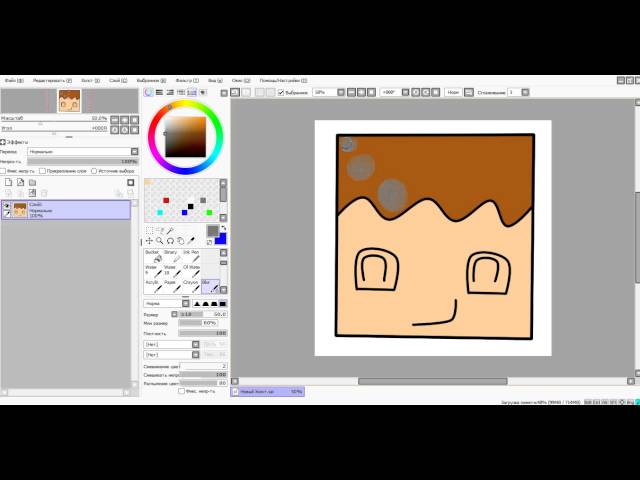Create a new layer folder
640x480 pixels.
tap(32, 182)
